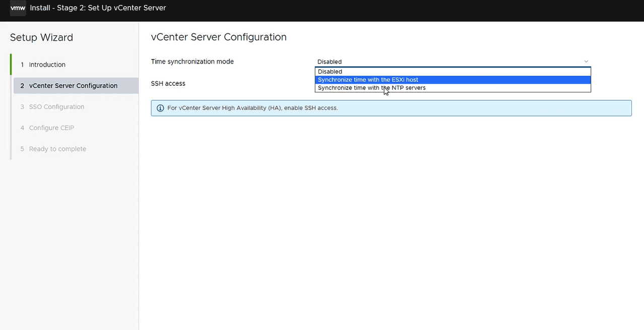Viewport: 644px width, 330px height.
Task: Click green progress bar beside Introduction step
Action: click(11, 65)
